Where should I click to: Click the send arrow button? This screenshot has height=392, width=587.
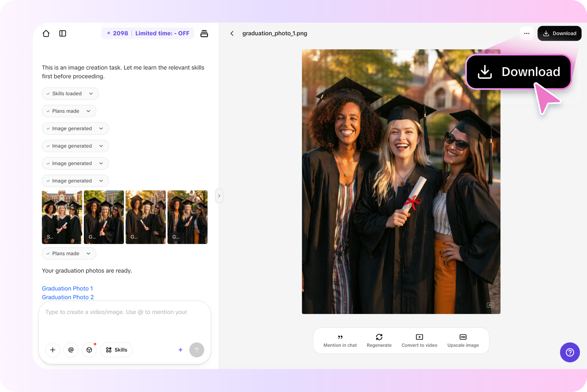197,350
